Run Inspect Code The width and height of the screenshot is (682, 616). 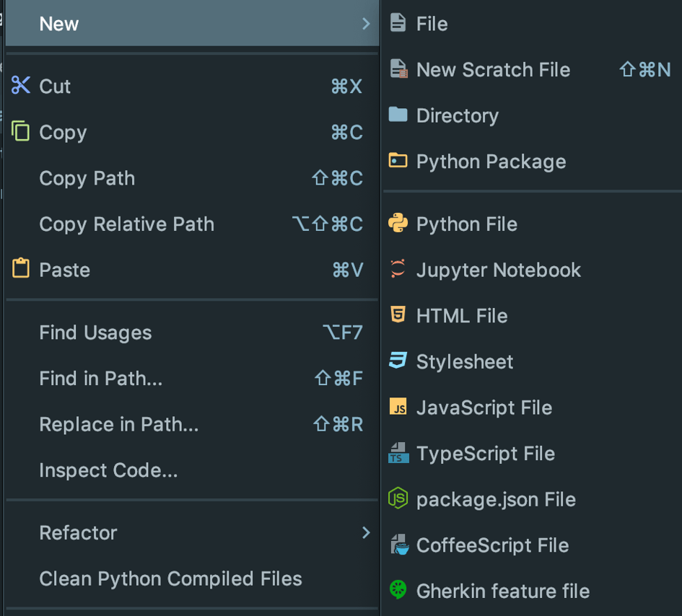[108, 470]
